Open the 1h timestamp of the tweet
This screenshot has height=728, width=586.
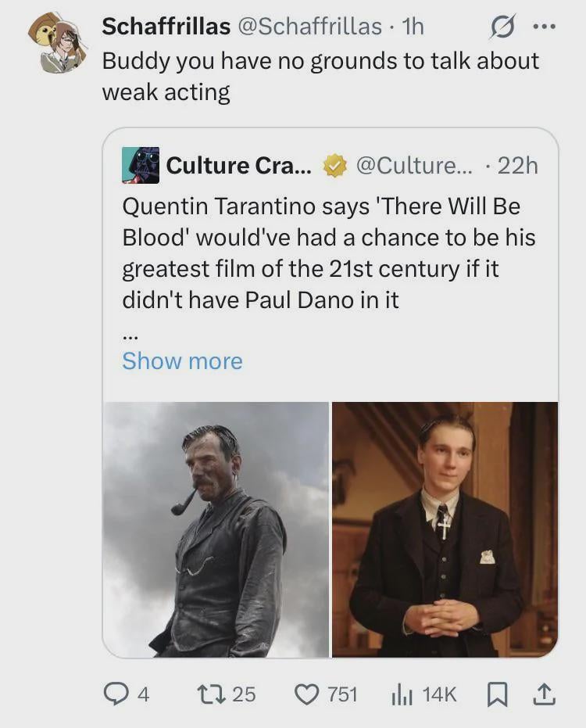tap(412, 27)
